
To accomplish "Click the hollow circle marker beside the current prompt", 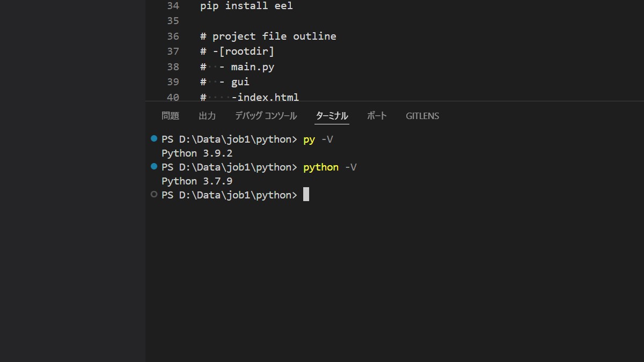I will pos(154,194).
